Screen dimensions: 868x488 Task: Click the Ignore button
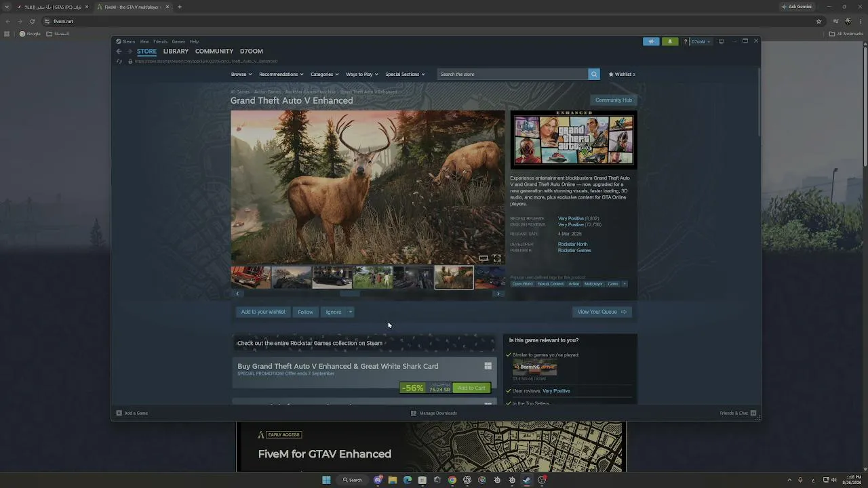pos(334,312)
